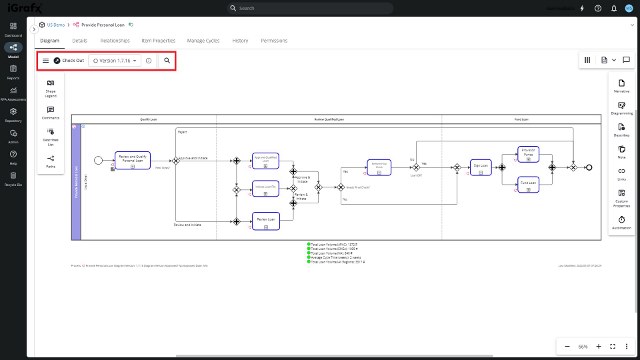This screenshot has height=360, width=640.
Task: Switch to the Permissions tab
Action: coord(274,40)
